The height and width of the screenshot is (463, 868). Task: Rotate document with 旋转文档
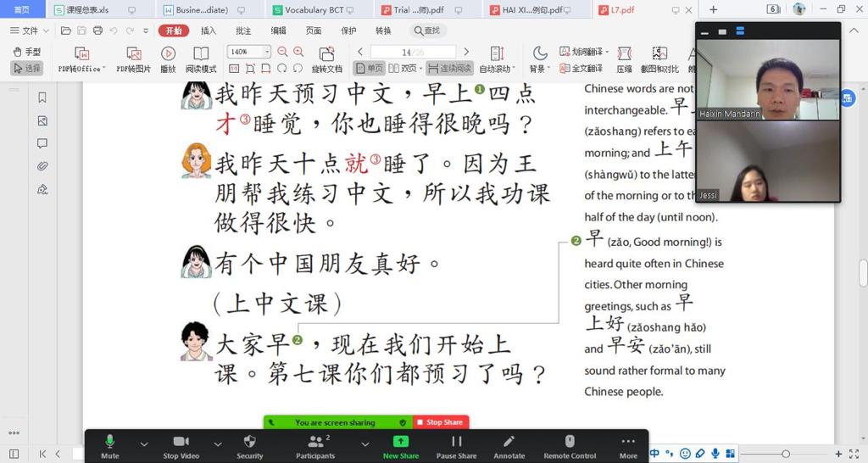pos(326,60)
